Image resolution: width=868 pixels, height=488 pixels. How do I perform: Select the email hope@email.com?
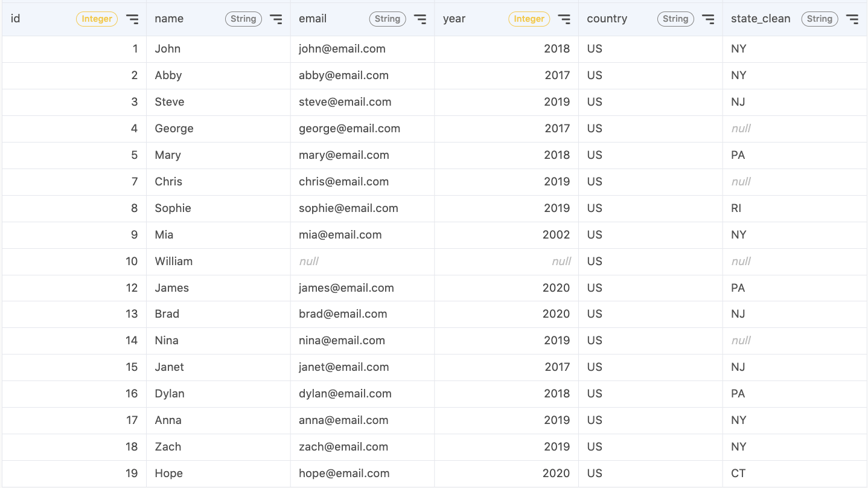point(344,474)
